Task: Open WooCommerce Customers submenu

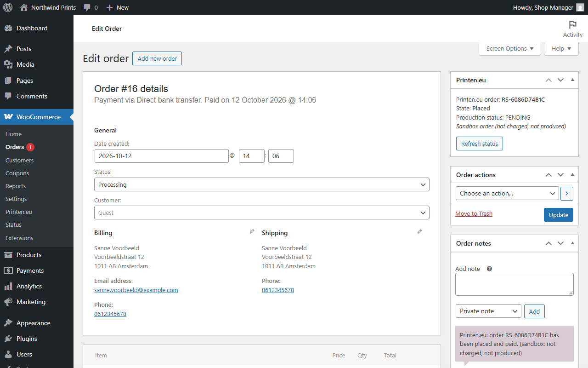Action: 19,160
